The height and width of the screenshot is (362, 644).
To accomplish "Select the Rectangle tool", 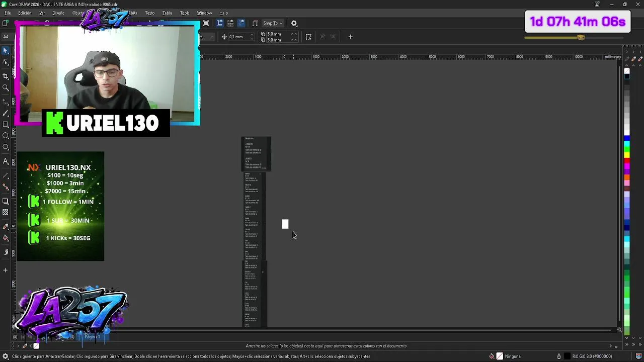I will pos(6,124).
